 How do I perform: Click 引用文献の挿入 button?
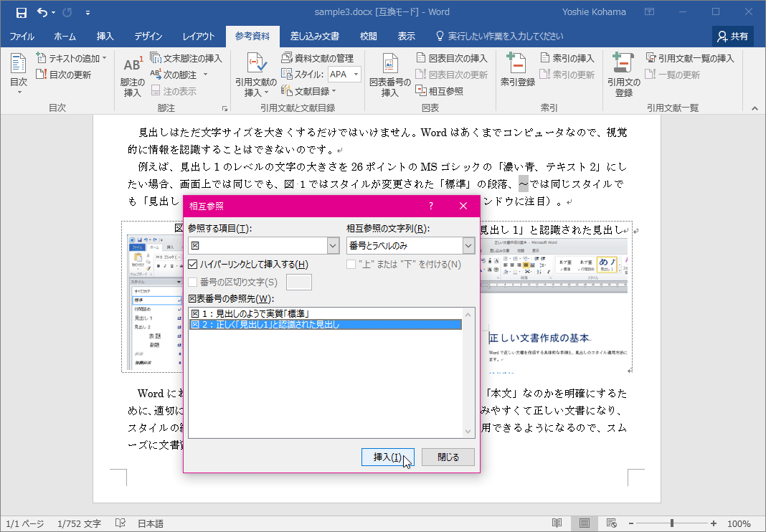pyautogui.click(x=257, y=76)
